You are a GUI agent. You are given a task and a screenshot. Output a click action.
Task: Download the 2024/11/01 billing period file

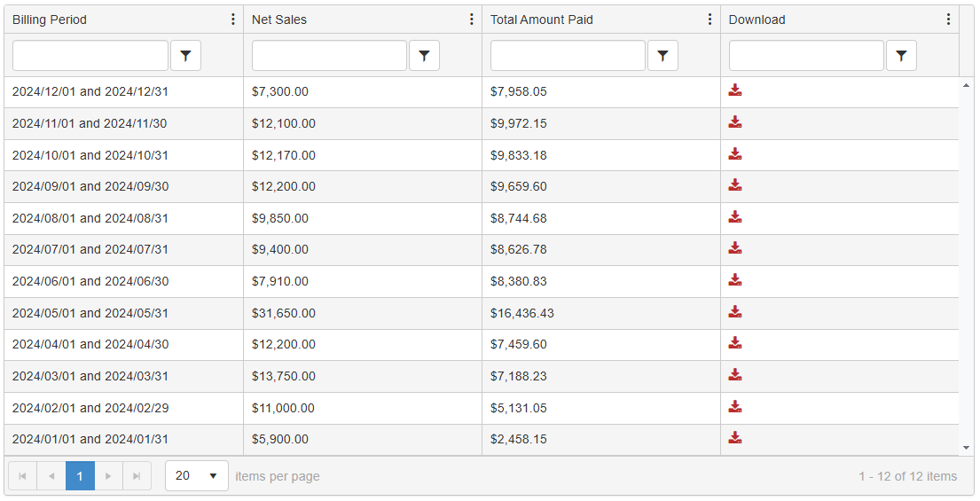734,122
